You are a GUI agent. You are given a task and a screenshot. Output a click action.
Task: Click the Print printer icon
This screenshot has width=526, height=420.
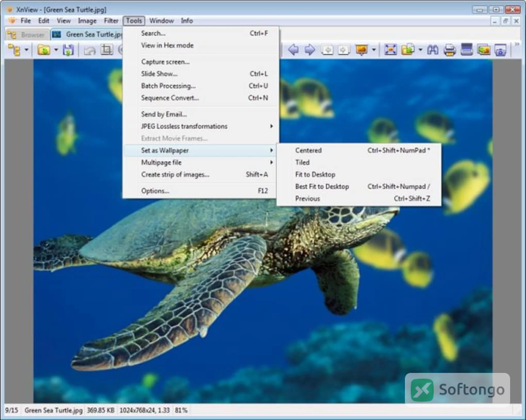[450, 50]
